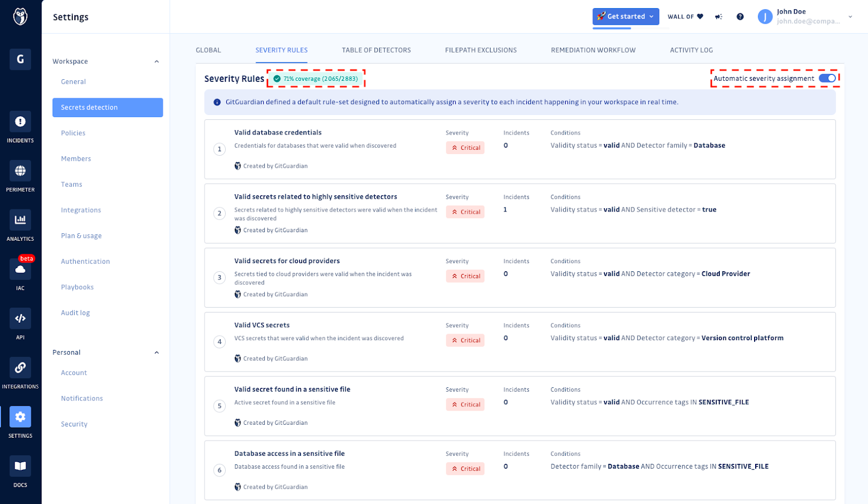
Task: Click the Wall of love link
Action: click(685, 17)
